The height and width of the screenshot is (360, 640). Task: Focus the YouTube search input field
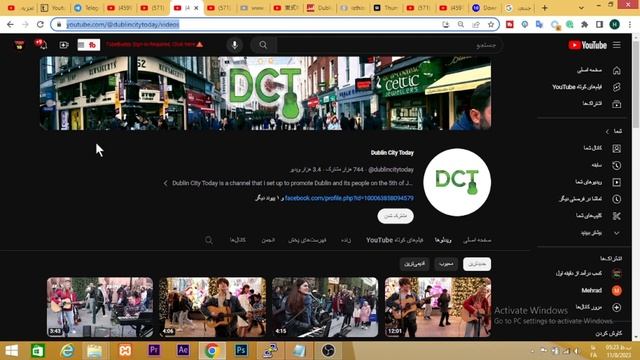389,45
